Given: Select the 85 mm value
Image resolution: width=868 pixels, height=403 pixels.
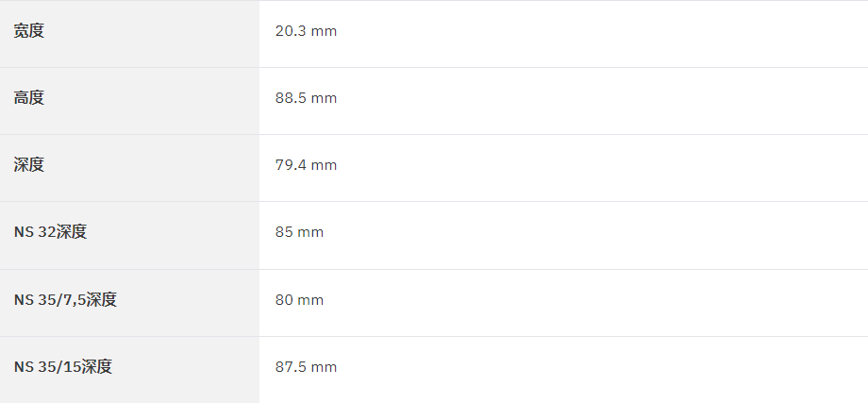Looking at the screenshot, I should click(x=299, y=232).
